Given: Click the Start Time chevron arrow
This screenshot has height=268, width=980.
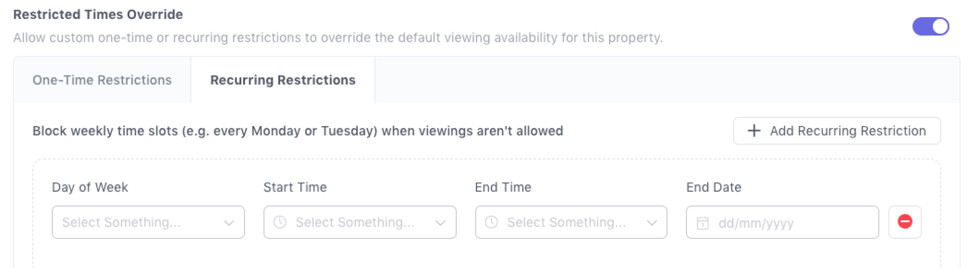Looking at the screenshot, I should click(440, 223).
